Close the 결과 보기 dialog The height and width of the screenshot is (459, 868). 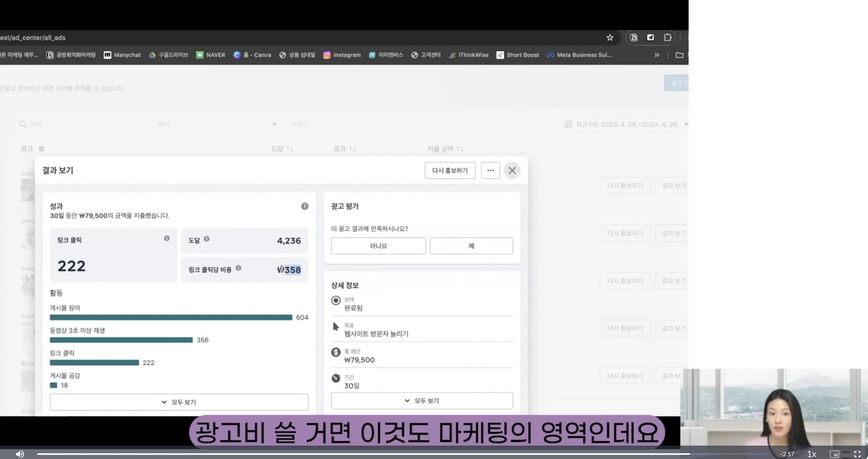click(512, 171)
